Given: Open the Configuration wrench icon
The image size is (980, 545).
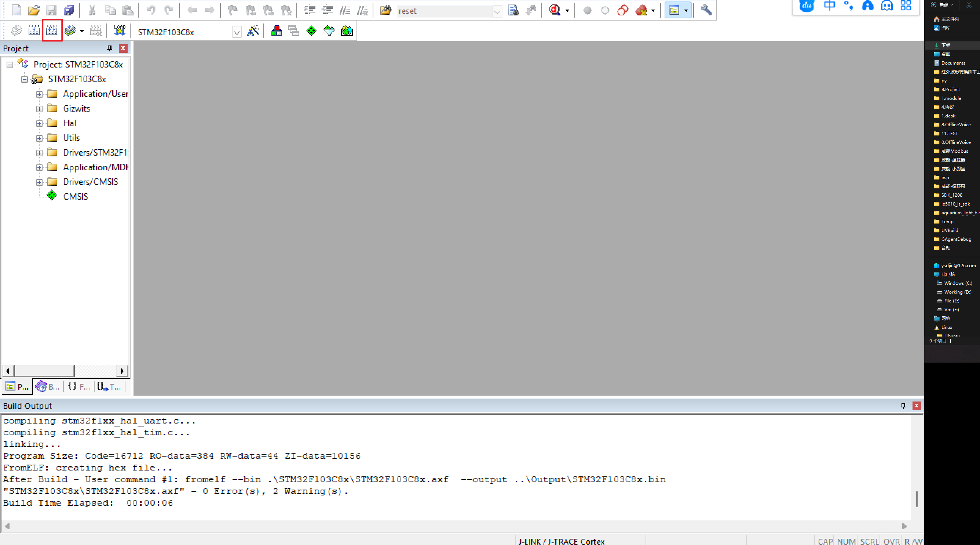Looking at the screenshot, I should [706, 10].
